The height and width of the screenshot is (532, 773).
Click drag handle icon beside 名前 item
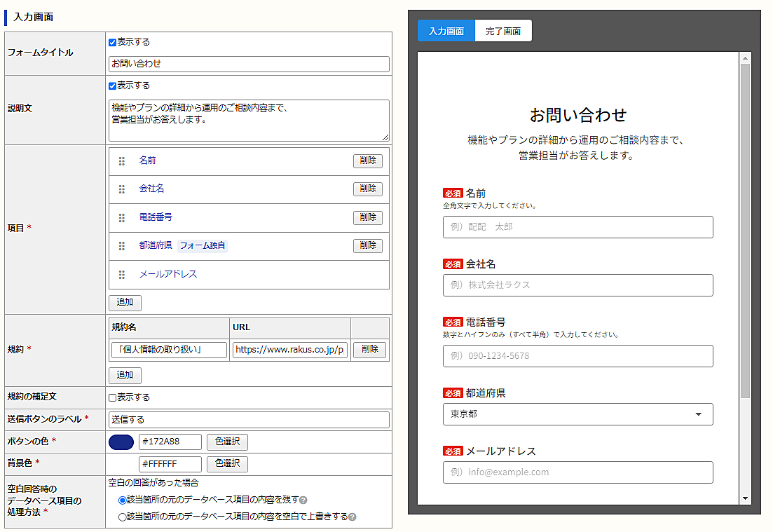coord(122,161)
